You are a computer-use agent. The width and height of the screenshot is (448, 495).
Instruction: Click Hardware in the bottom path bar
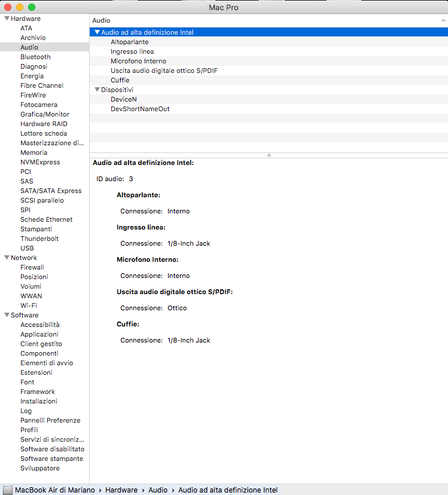point(121,490)
